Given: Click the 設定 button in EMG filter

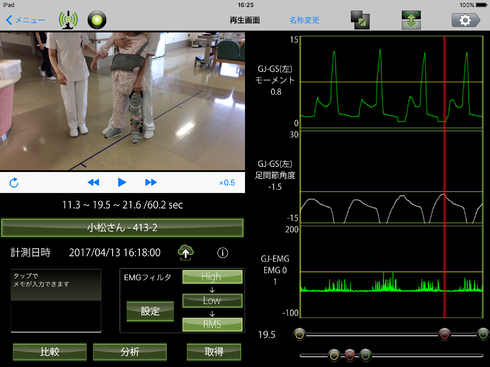Looking at the screenshot, I should point(150,311).
